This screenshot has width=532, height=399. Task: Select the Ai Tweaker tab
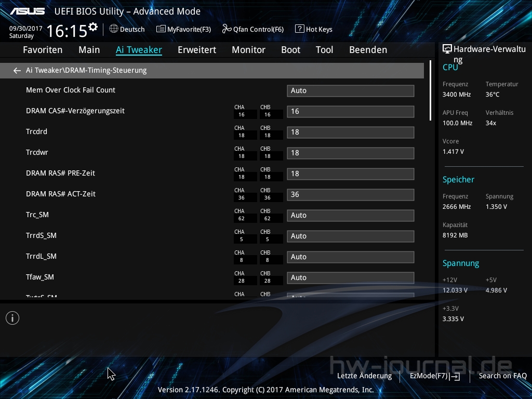tap(139, 50)
